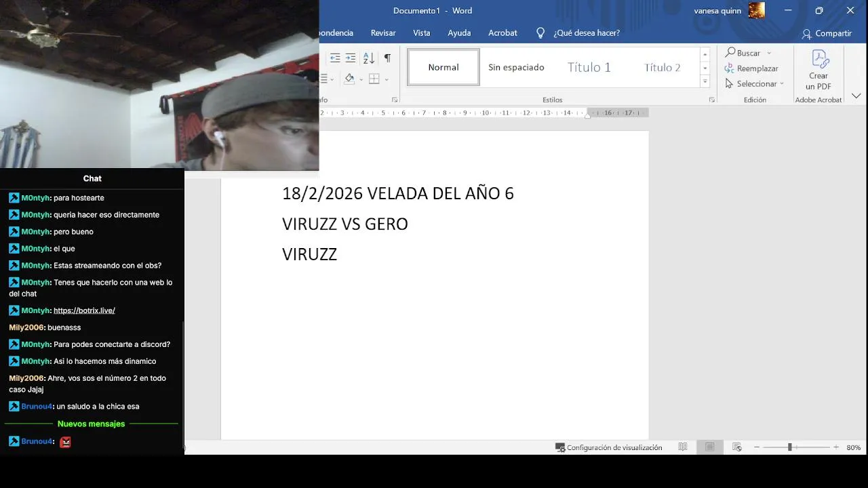The image size is (868, 488).
Task: Switch to Print Layout view icon
Action: coord(709,447)
